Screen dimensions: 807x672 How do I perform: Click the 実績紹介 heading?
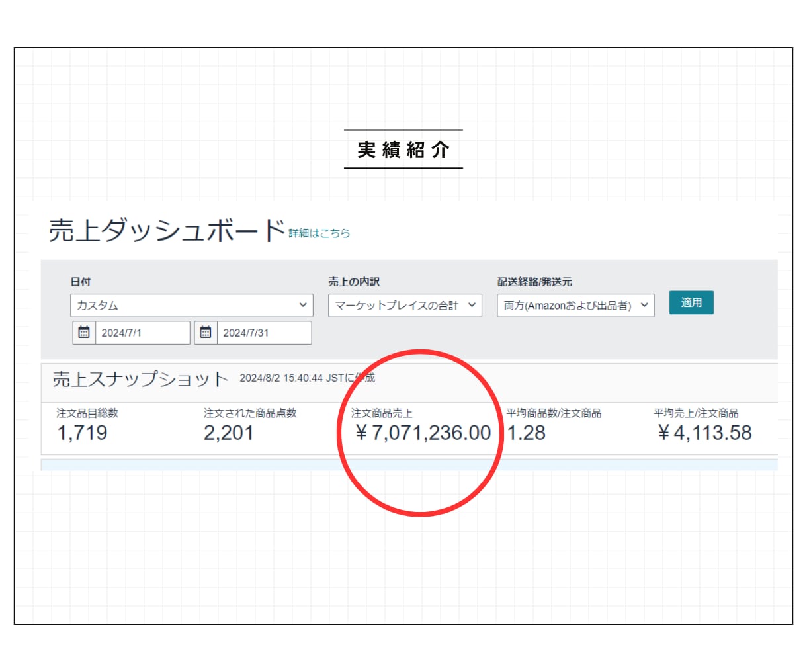coord(403,149)
